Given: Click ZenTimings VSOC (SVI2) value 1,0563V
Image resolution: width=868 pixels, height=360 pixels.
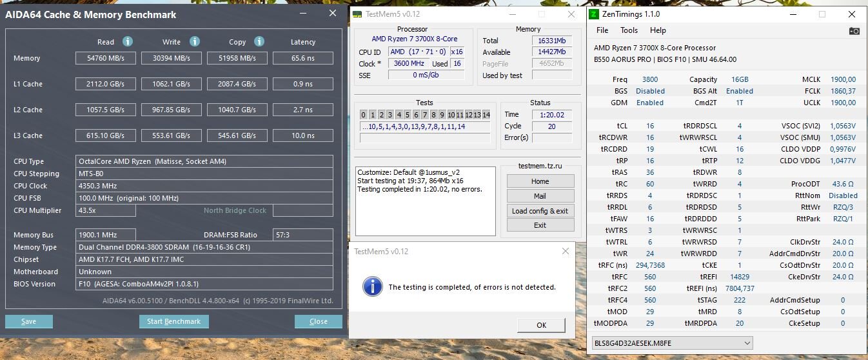Looking at the screenshot, I should tap(843, 126).
